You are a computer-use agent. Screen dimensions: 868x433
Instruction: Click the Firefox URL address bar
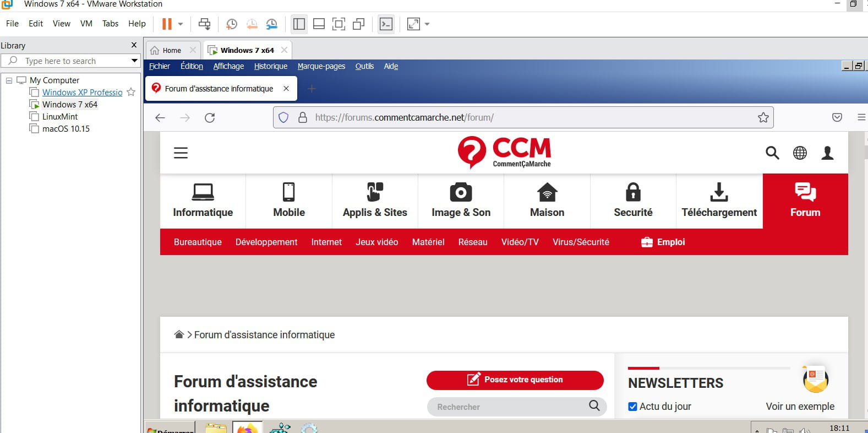[523, 117]
